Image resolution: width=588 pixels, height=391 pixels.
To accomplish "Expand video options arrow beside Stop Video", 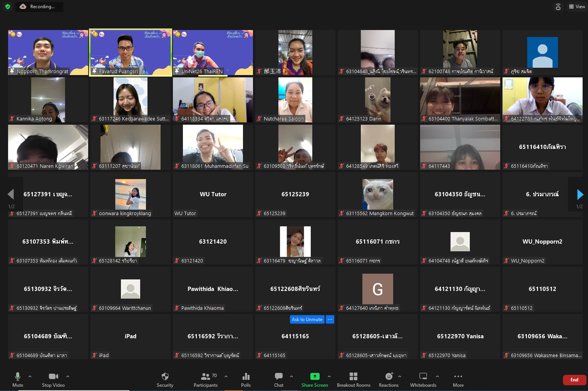I will tap(68, 376).
